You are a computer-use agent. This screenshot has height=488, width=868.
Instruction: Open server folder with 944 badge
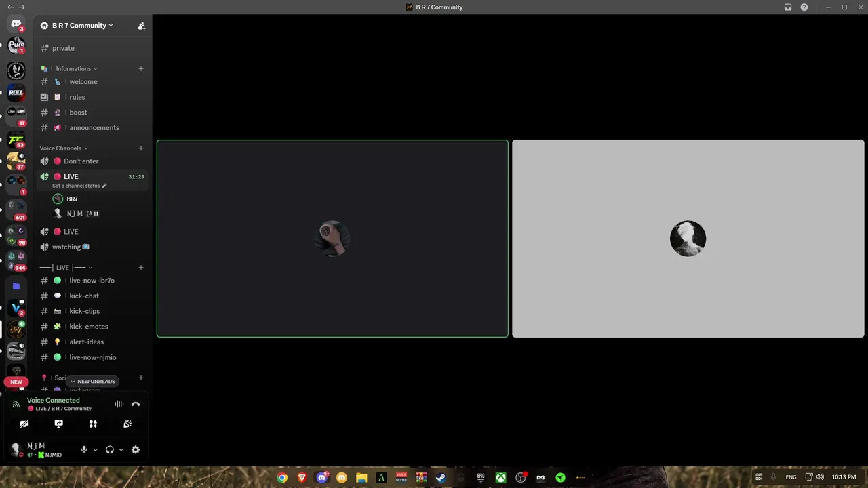click(16, 260)
